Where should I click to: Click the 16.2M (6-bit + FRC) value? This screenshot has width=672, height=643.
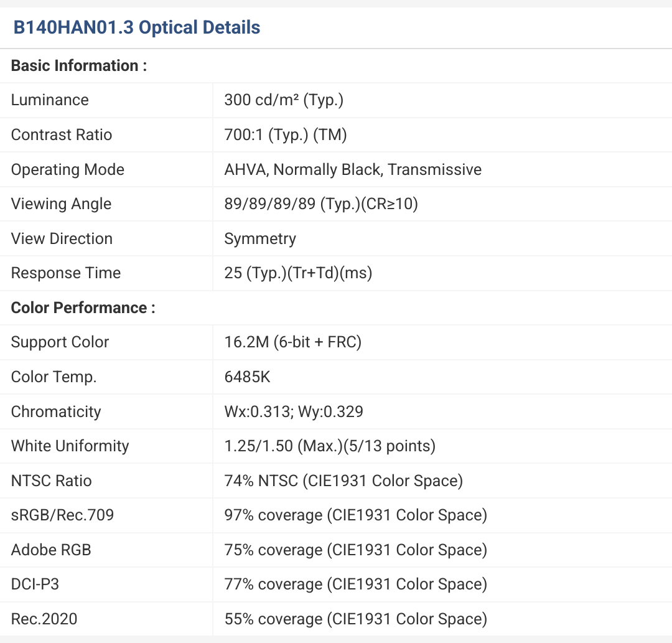[x=293, y=342]
